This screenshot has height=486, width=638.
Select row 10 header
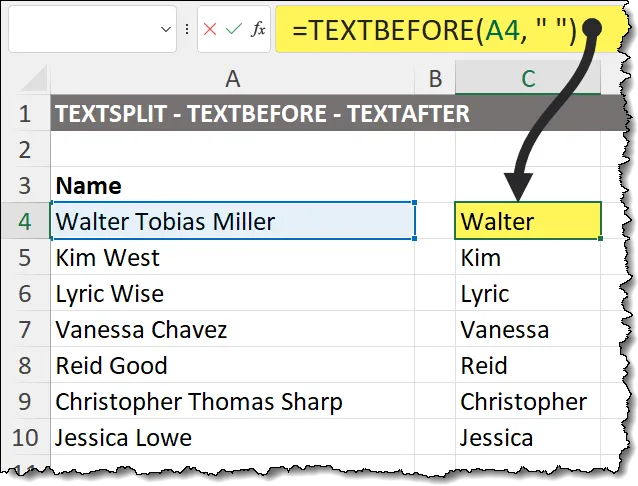coord(26,437)
